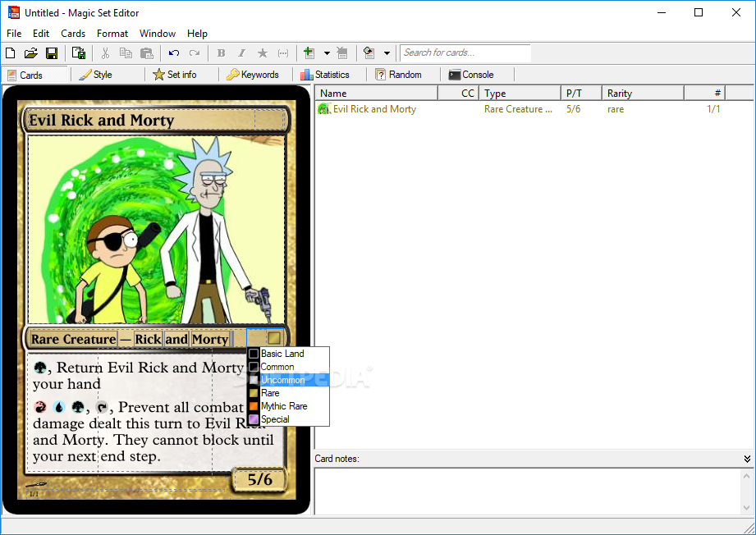The height and width of the screenshot is (535, 756).
Task: Insert a symbol with star icon
Action: point(263,53)
